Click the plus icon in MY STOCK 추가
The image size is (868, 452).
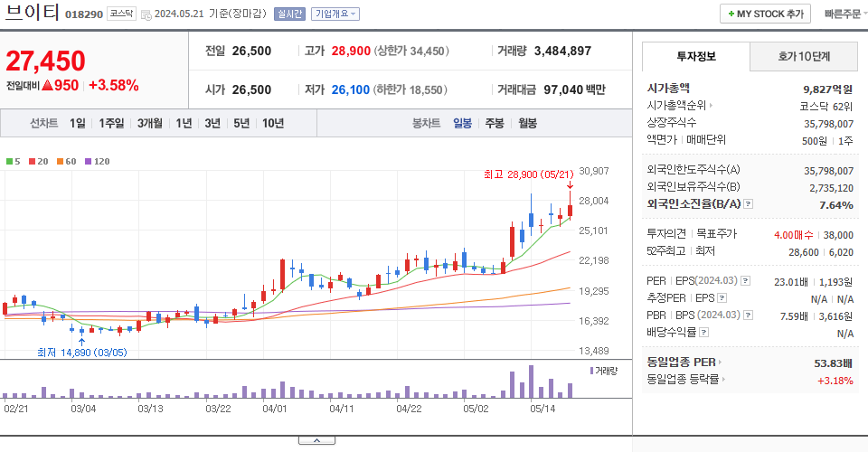(731, 14)
